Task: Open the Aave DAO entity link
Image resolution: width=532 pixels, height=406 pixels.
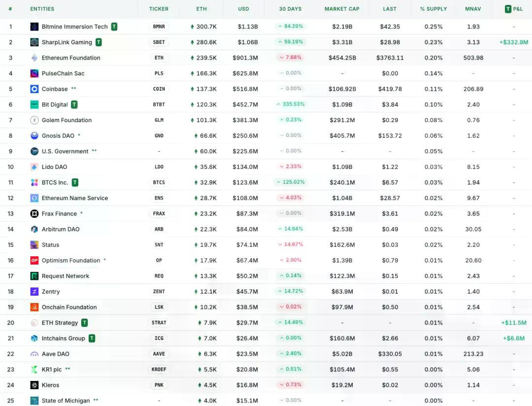Action: (55, 354)
